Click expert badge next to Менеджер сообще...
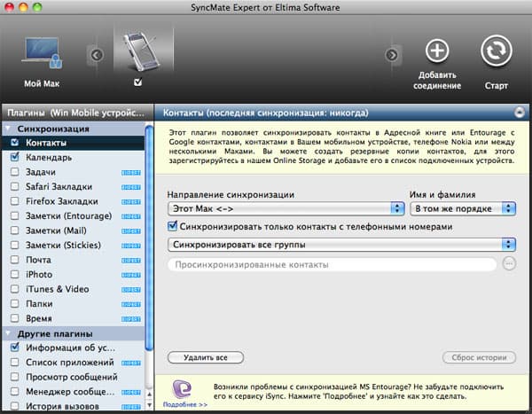This screenshot has height=414, width=532. tap(131, 393)
